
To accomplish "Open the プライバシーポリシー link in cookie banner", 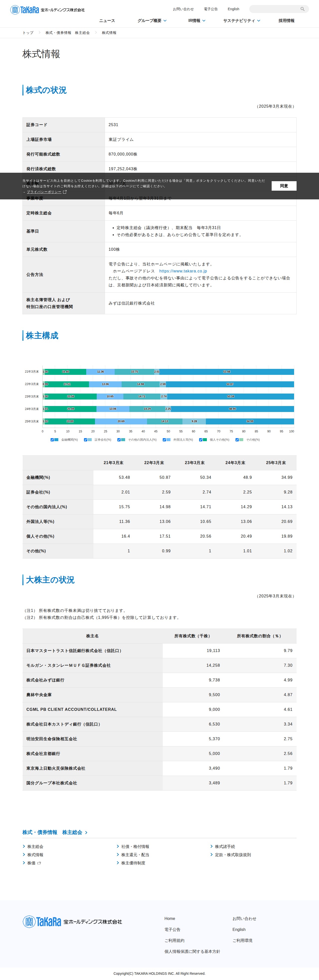I will pos(44,192).
